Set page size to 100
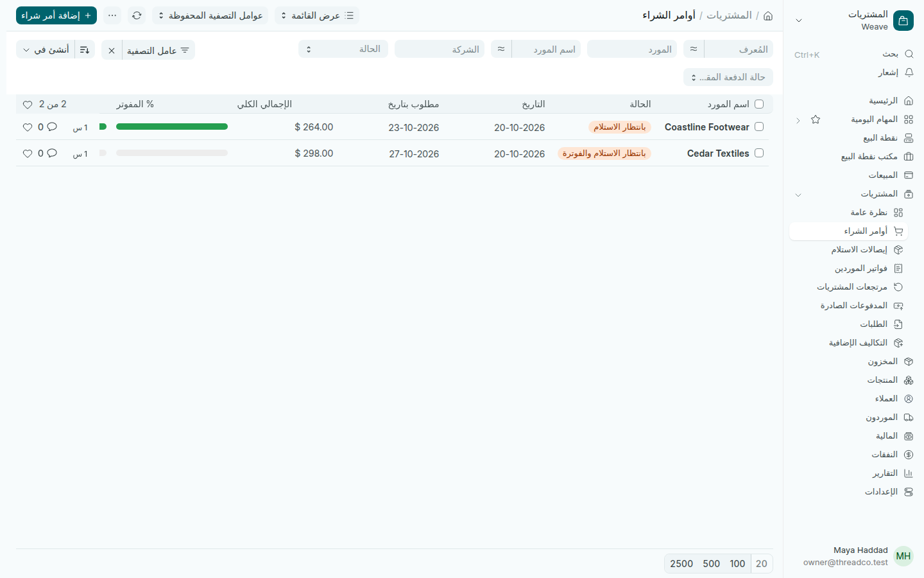The image size is (924, 578). [x=737, y=564]
